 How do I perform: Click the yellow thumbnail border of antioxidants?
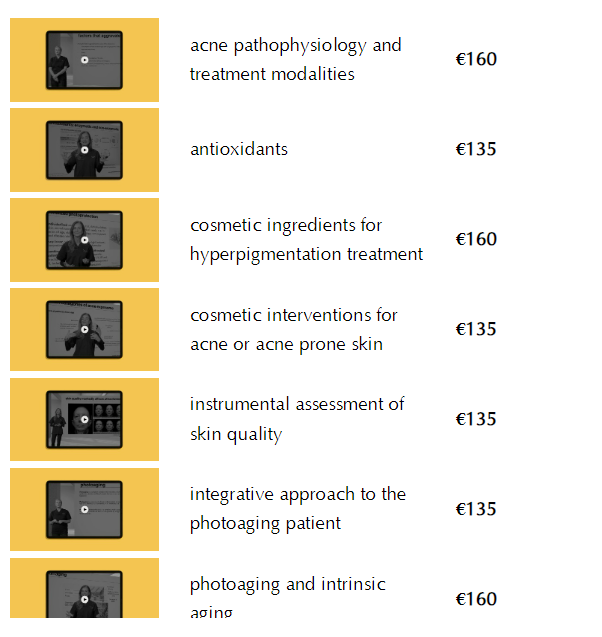[x=27, y=150]
